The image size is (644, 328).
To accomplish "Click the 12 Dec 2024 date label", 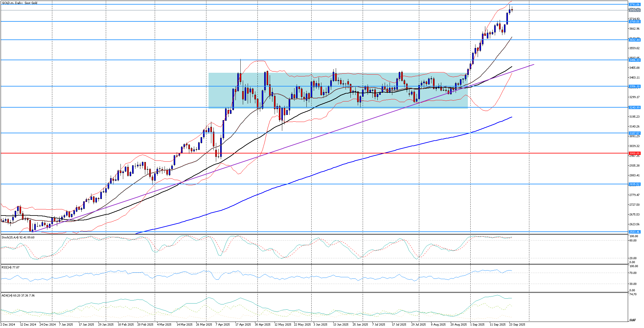I will click(x=28, y=324).
